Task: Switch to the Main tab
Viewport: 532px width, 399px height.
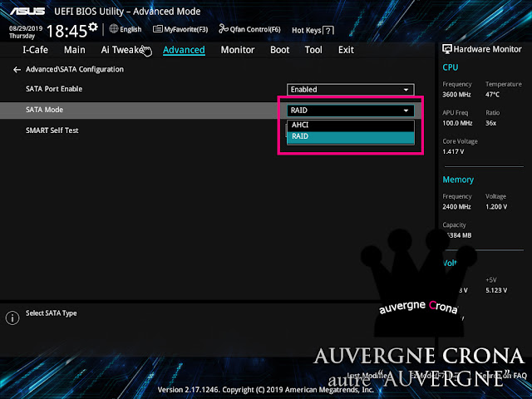Action: (75, 50)
